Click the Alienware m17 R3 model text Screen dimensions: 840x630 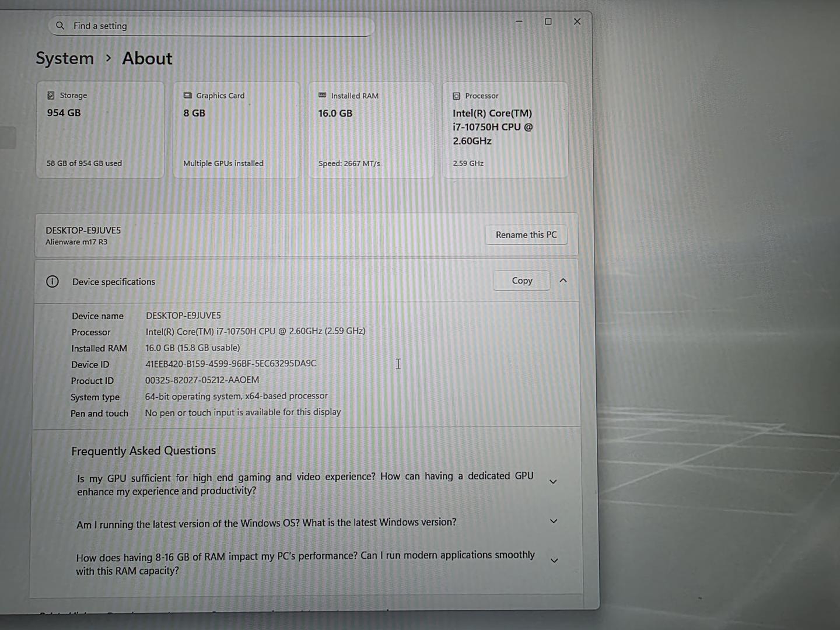tap(76, 242)
